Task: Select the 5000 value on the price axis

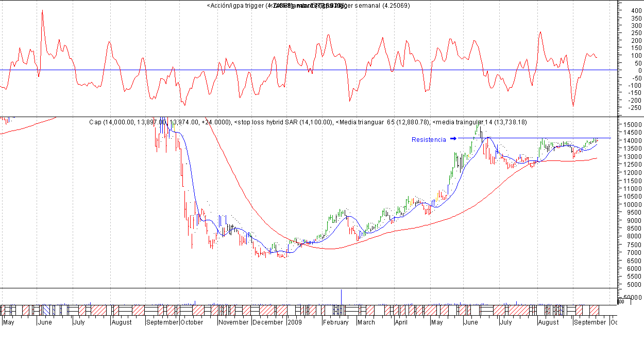Action: pyautogui.click(x=633, y=285)
